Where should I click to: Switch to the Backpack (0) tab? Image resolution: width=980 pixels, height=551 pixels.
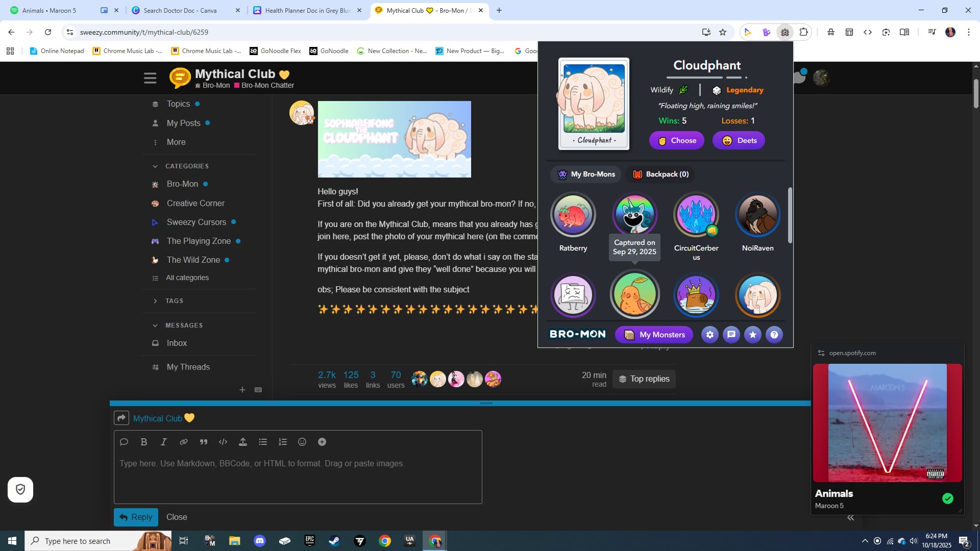point(661,174)
